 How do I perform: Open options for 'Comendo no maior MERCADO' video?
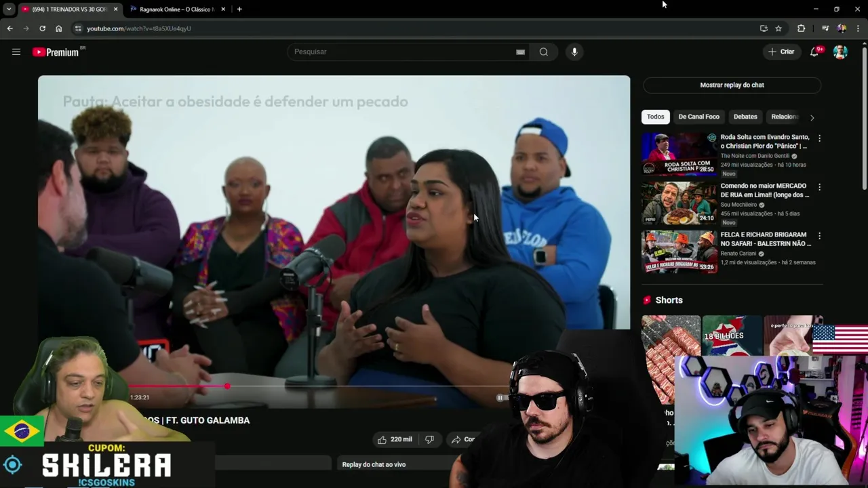[819, 187]
